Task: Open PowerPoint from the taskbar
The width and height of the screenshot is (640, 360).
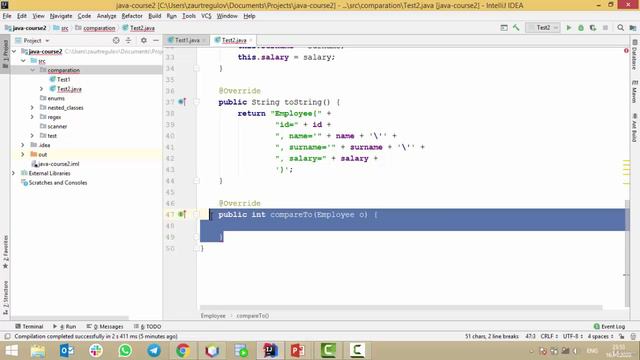Action: (298, 350)
